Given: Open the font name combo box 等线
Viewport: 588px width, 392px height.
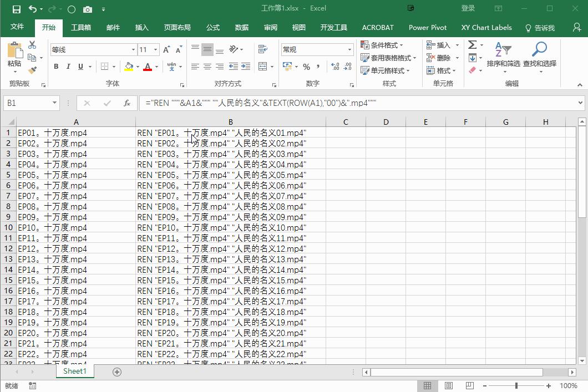Looking at the screenshot, I should tap(93, 49).
